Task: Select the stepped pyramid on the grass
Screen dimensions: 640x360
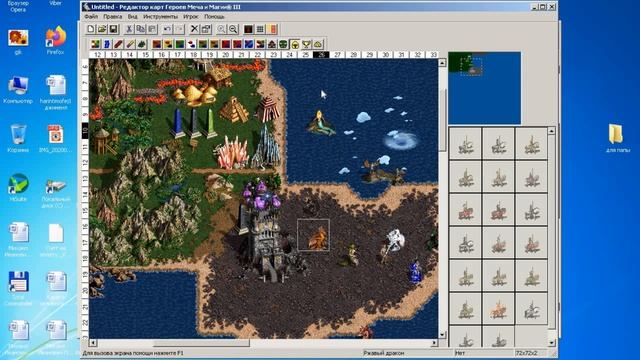Action: 234,109
